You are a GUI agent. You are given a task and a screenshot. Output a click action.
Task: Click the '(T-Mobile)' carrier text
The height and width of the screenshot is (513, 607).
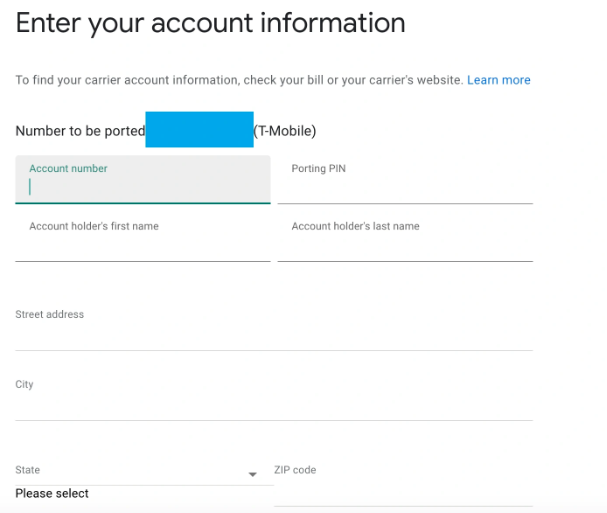[285, 131]
